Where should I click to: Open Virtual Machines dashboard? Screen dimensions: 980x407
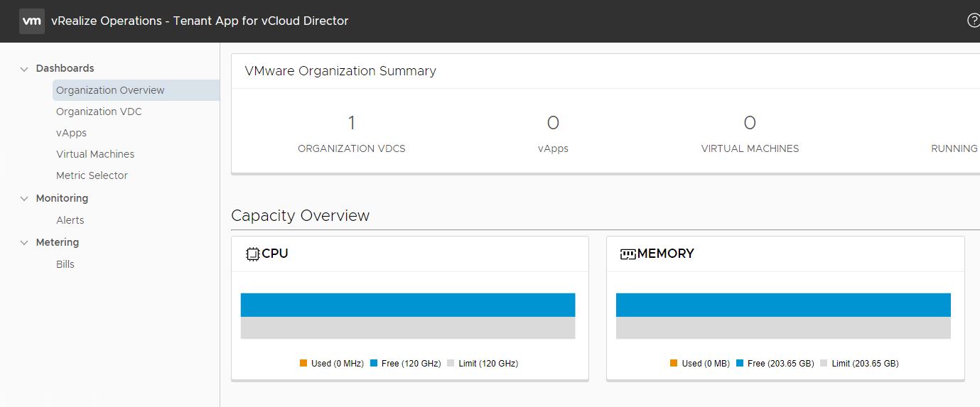click(x=95, y=154)
